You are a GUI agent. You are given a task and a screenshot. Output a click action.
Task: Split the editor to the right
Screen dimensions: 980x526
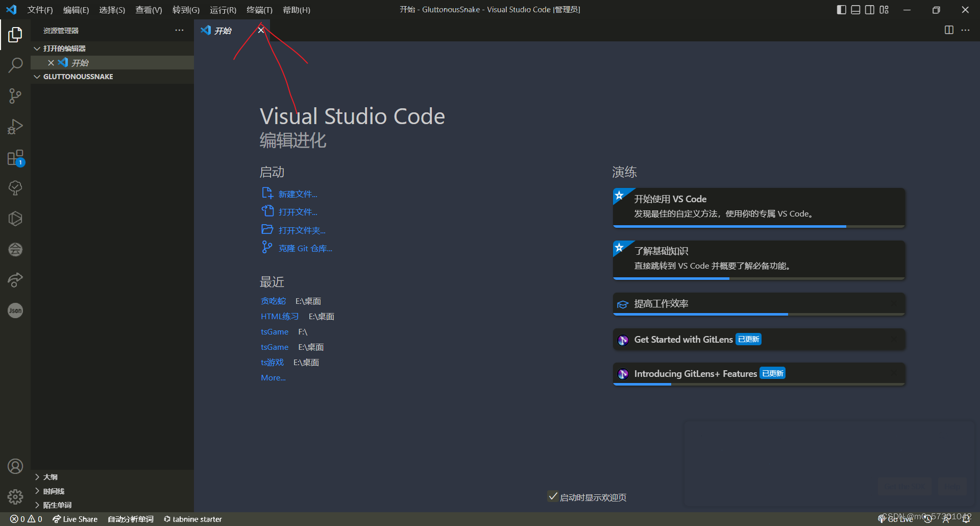point(949,30)
